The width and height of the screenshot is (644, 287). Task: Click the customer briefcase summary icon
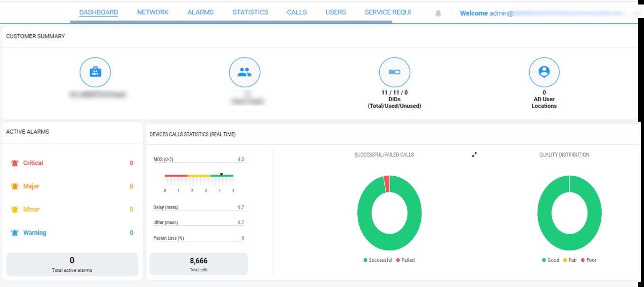click(x=95, y=72)
